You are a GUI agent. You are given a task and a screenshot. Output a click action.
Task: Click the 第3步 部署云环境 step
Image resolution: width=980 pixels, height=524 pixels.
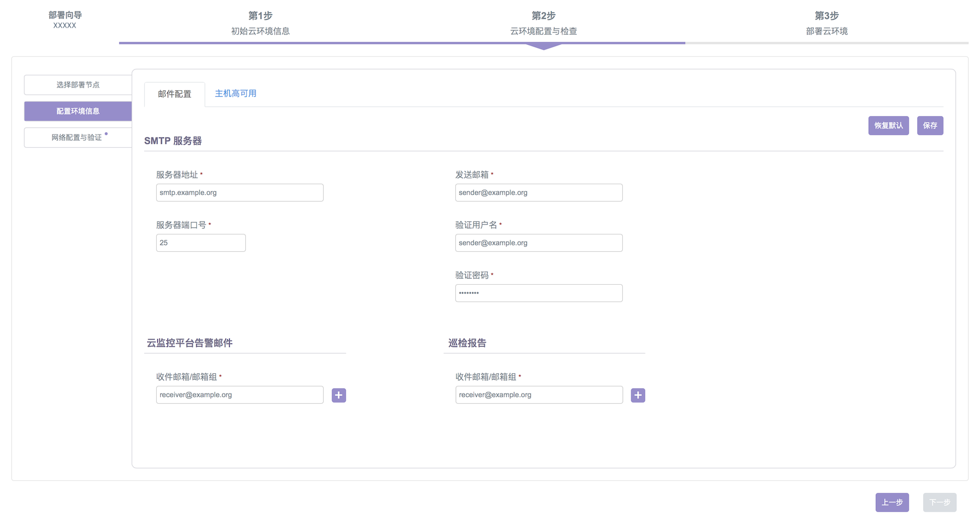[x=826, y=23]
